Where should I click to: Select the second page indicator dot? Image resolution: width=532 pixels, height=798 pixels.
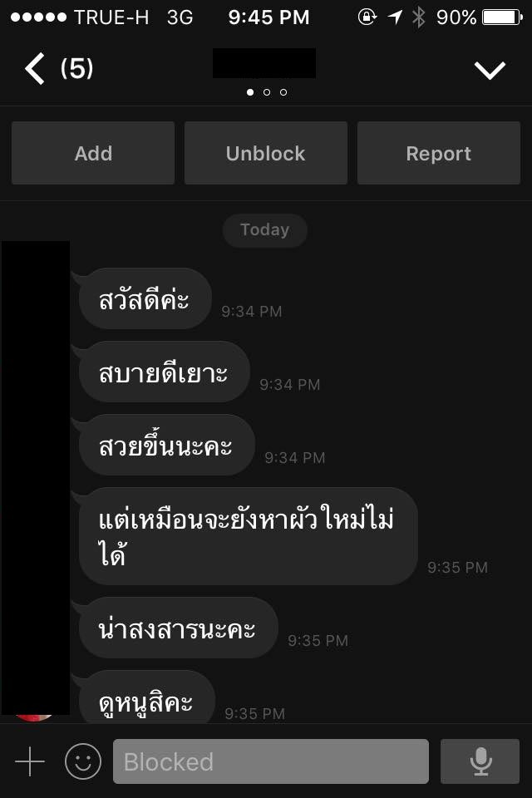267,92
